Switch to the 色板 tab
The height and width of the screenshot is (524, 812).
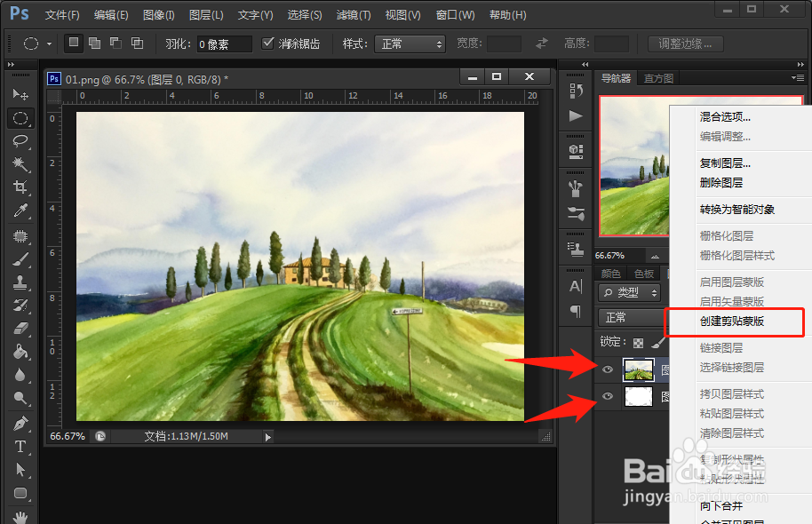click(x=644, y=274)
